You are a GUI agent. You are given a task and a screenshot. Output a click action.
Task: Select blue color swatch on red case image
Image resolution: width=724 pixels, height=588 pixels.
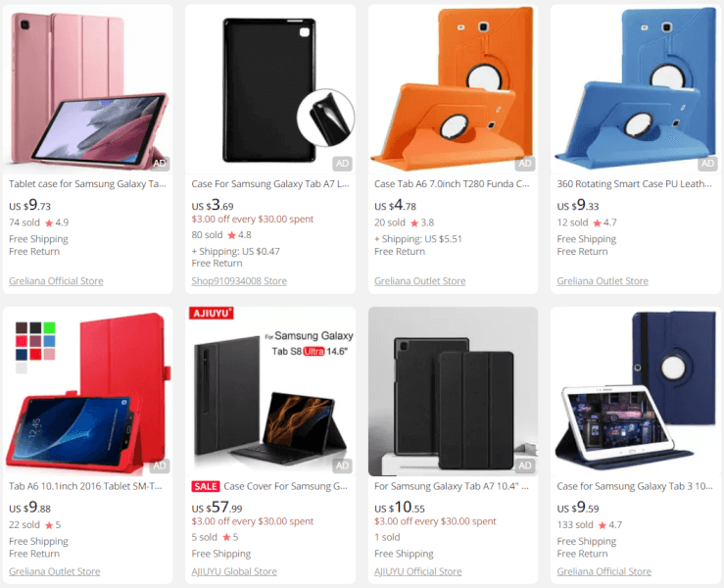[49, 341]
